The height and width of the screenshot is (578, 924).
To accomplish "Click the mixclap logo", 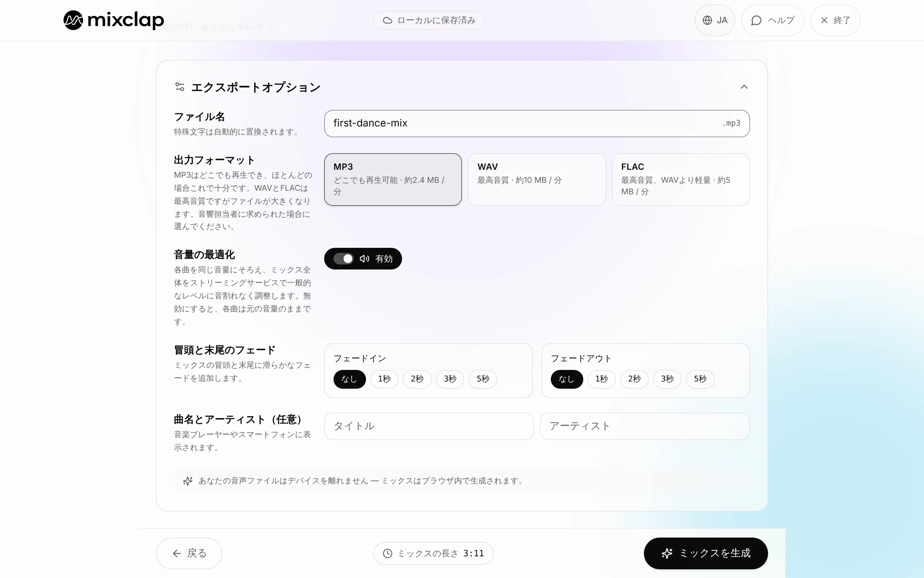I will pos(113,20).
